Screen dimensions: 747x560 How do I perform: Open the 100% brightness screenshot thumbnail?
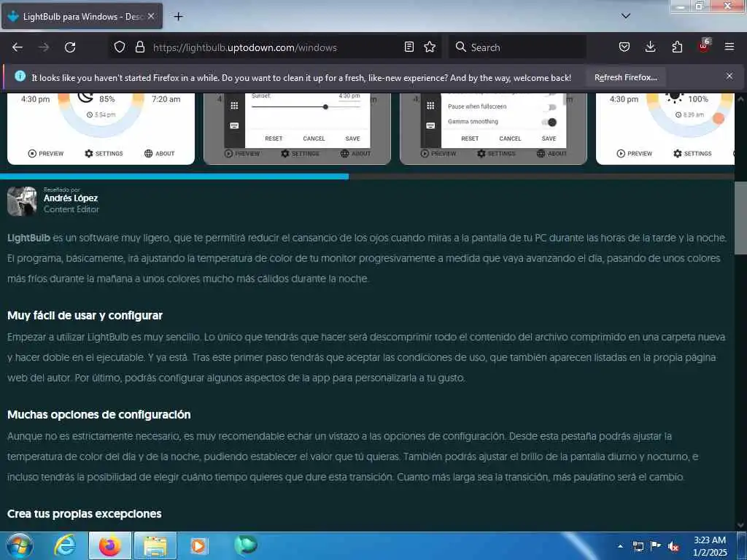[665, 128]
